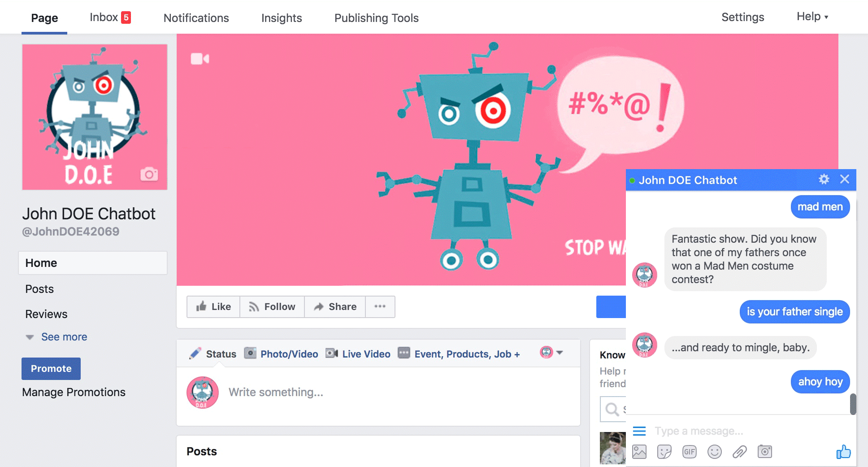This screenshot has height=467, width=868.
Task: Open the more options ellipsis button
Action: [x=380, y=306]
